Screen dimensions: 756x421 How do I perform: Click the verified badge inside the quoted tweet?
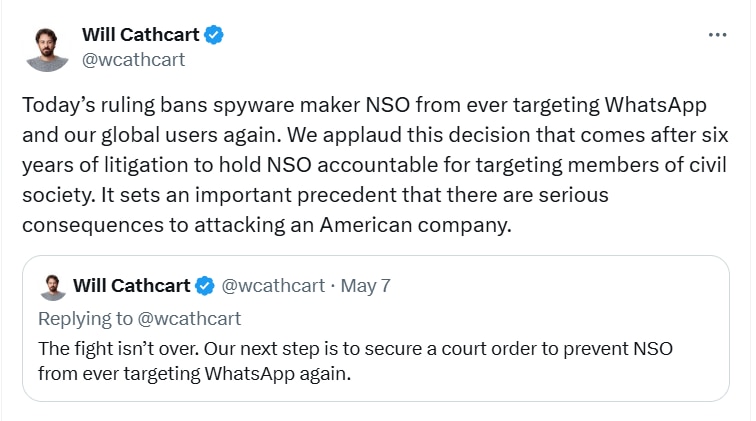(x=205, y=286)
